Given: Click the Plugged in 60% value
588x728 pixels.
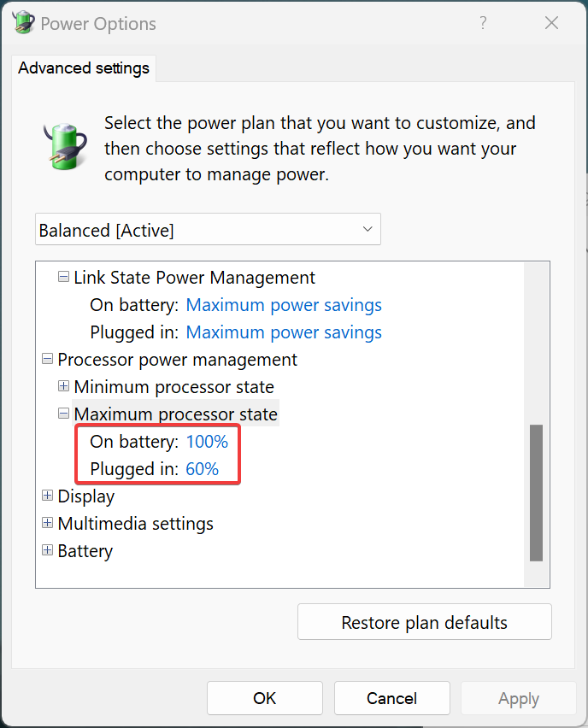Looking at the screenshot, I should [x=202, y=469].
